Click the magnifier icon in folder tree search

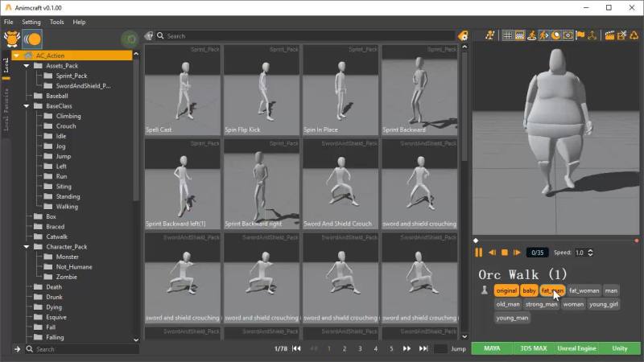pyautogui.click(x=29, y=349)
